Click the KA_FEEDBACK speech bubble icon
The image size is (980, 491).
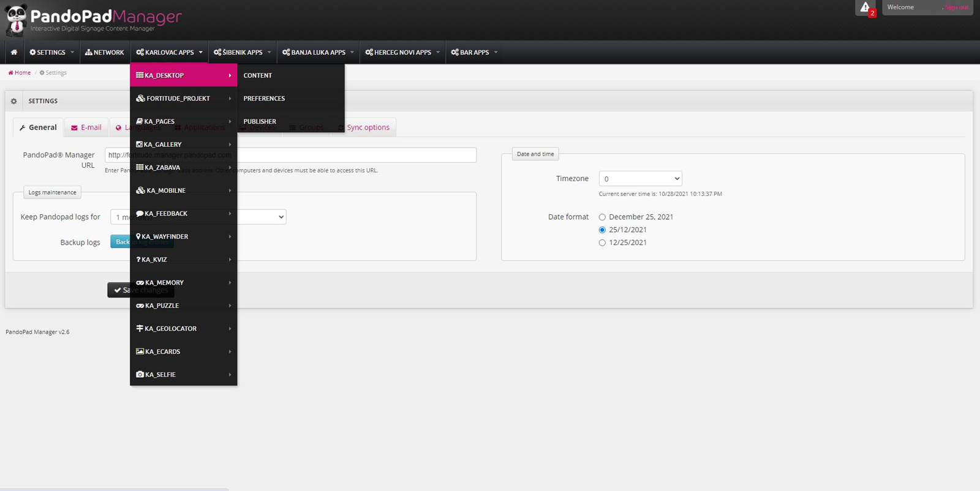point(140,214)
